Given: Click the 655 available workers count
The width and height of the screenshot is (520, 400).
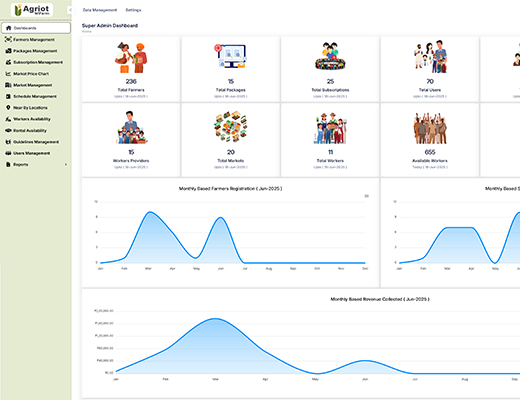Looking at the screenshot, I should pyautogui.click(x=430, y=152).
